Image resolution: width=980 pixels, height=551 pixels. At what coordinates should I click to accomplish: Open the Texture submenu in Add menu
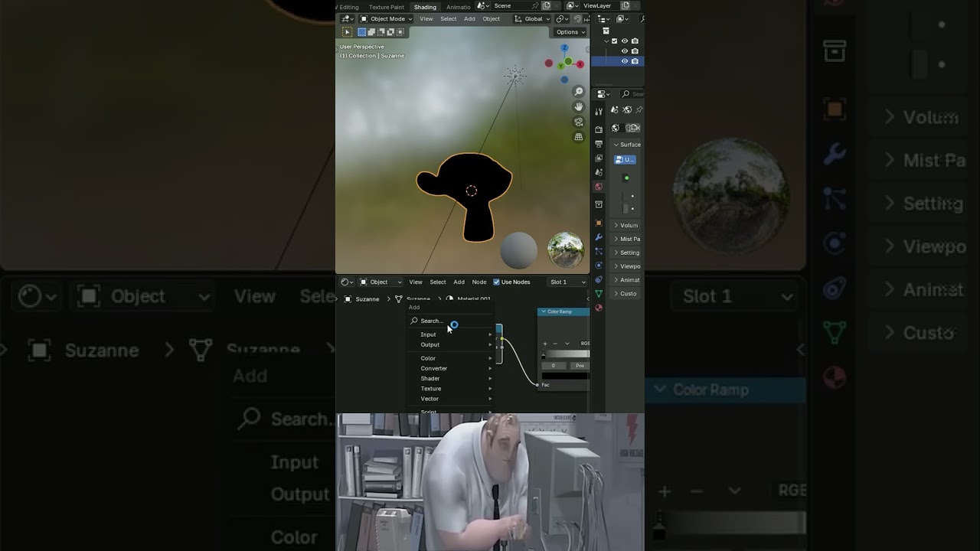tap(452, 388)
